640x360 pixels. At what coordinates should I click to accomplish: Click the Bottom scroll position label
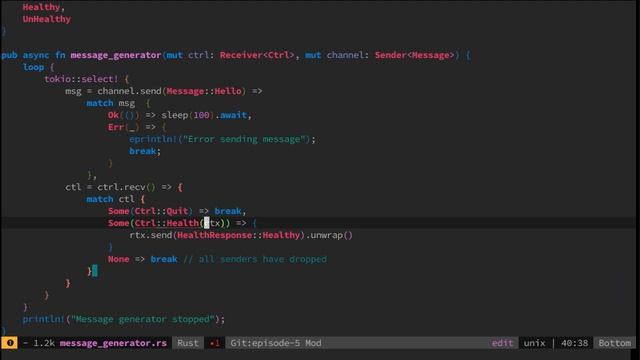pos(615,343)
